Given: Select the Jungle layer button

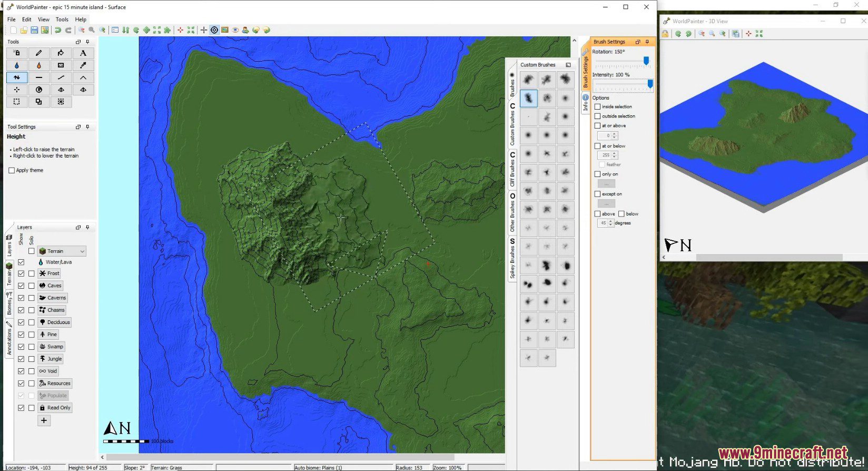Looking at the screenshot, I should pos(51,359).
